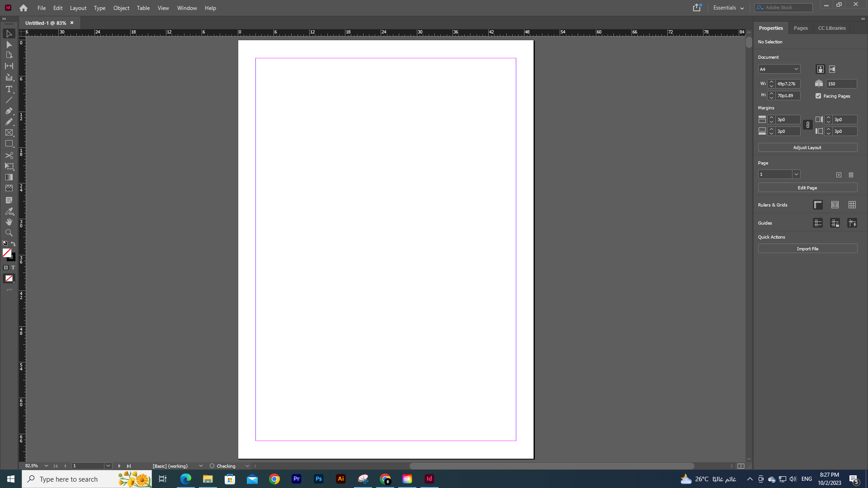Click the Fill color swatch in toolbar

click(7, 253)
